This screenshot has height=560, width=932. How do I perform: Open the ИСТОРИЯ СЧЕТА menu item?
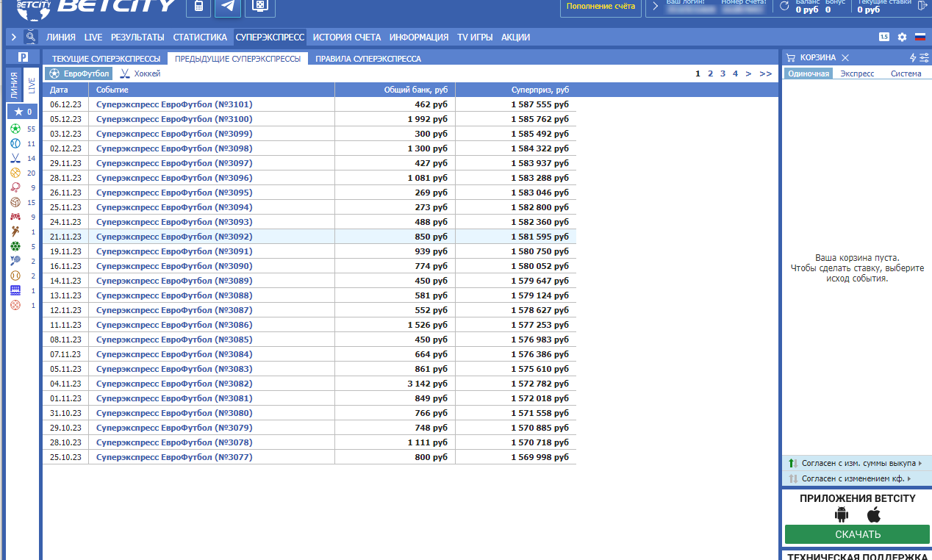tap(347, 37)
